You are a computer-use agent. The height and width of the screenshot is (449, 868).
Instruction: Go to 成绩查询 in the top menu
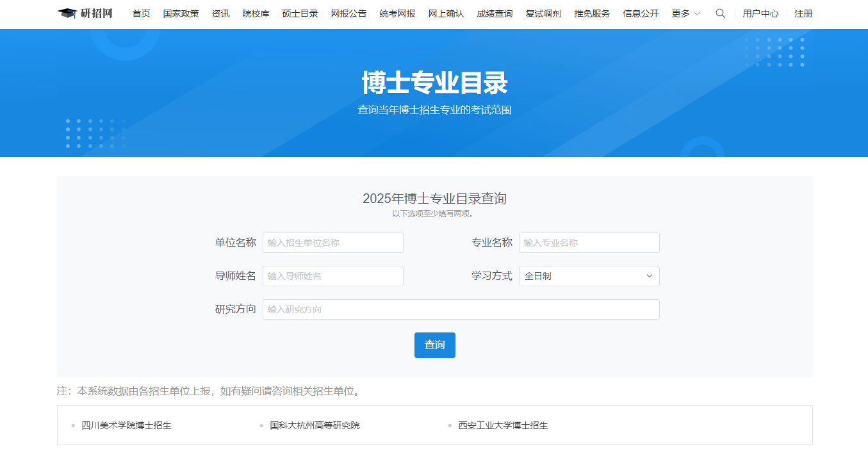point(494,13)
